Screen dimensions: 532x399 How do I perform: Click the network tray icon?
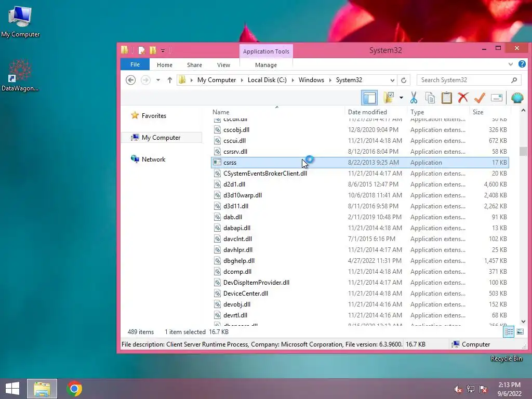471,389
